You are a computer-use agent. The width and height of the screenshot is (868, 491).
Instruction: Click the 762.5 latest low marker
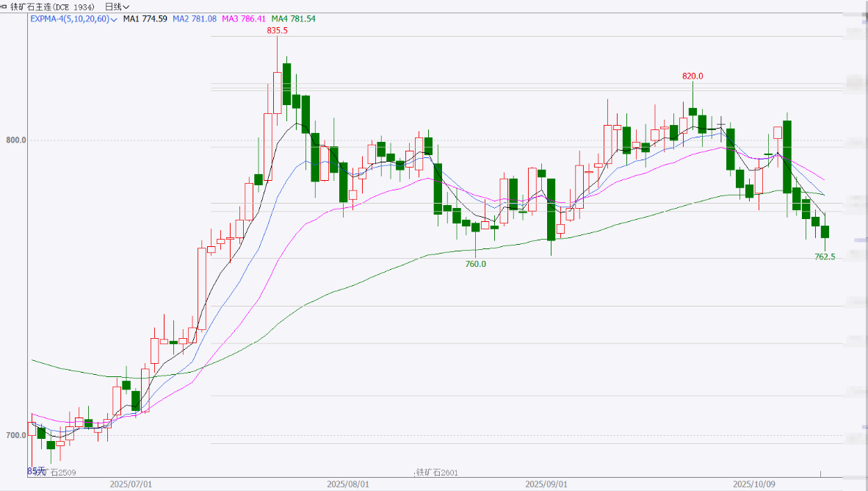(825, 257)
